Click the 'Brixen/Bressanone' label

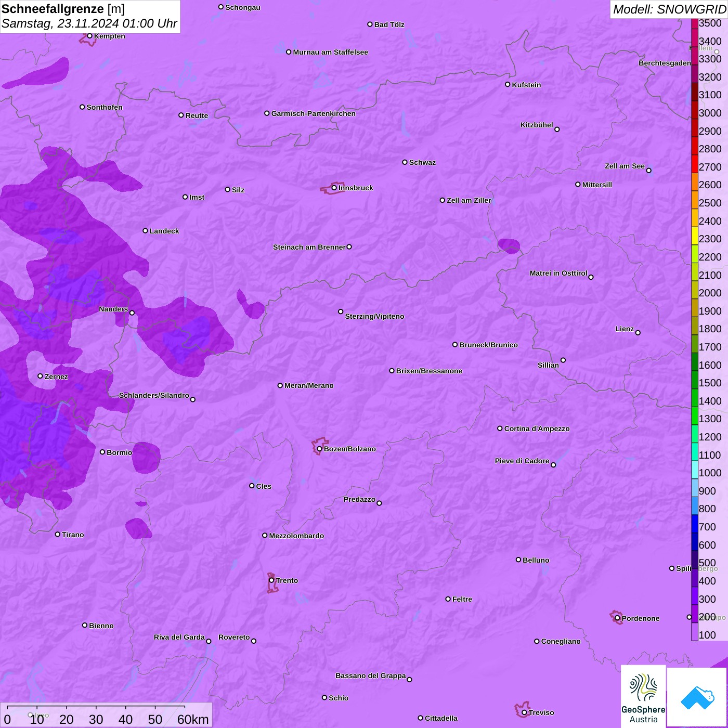click(429, 371)
